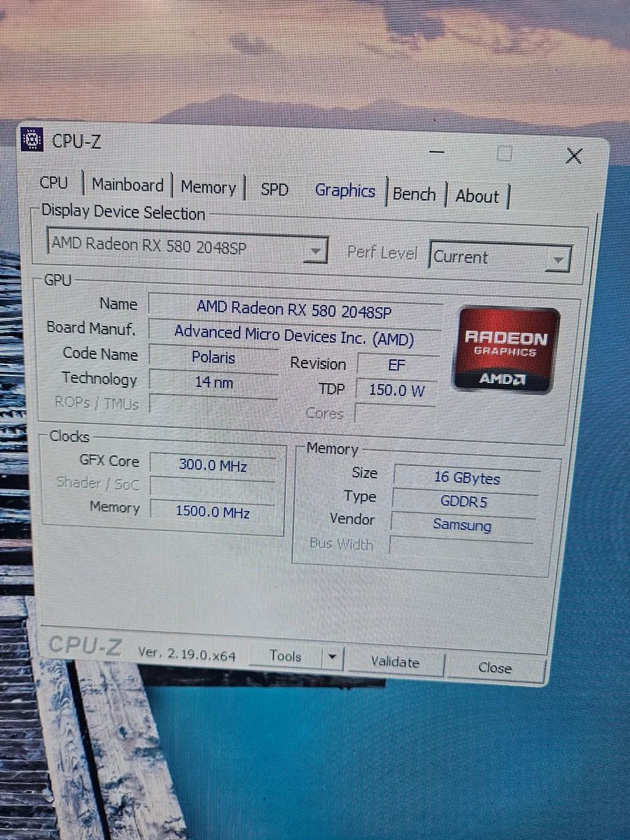Click the CPU-Z title text
This screenshot has width=630, height=840.
click(x=77, y=140)
